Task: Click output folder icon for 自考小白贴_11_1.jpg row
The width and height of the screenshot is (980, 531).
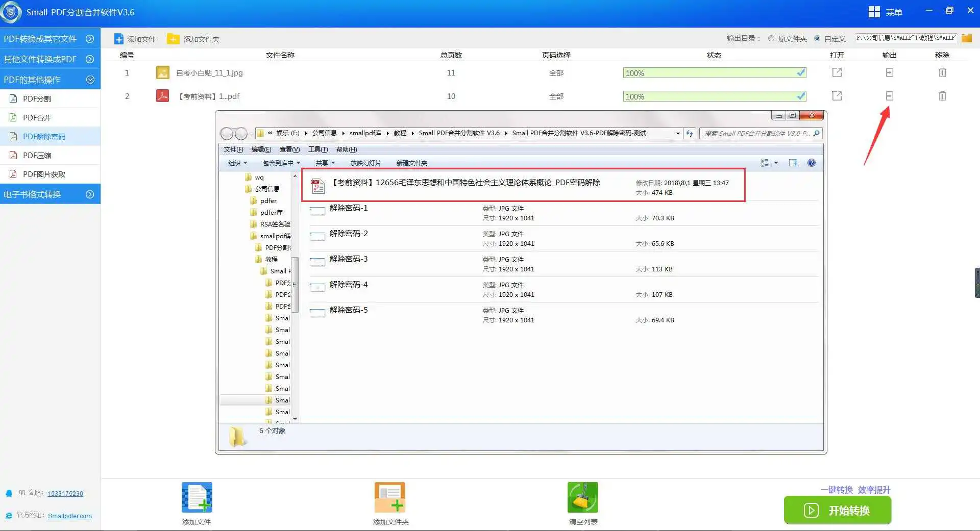Action: (x=889, y=72)
